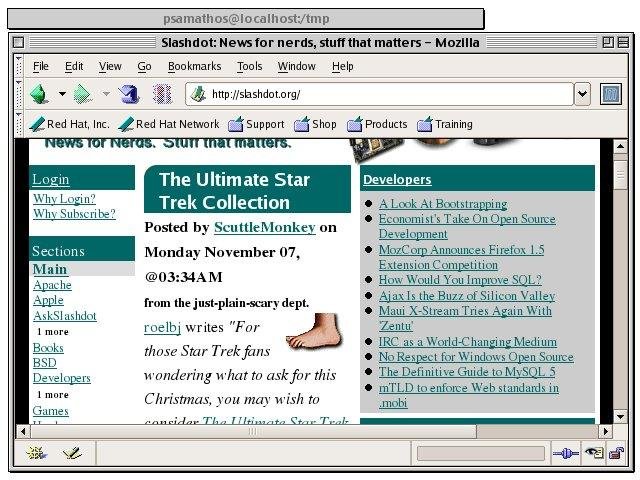Open 'IRC as a World-Changing Medium' link

(x=468, y=342)
